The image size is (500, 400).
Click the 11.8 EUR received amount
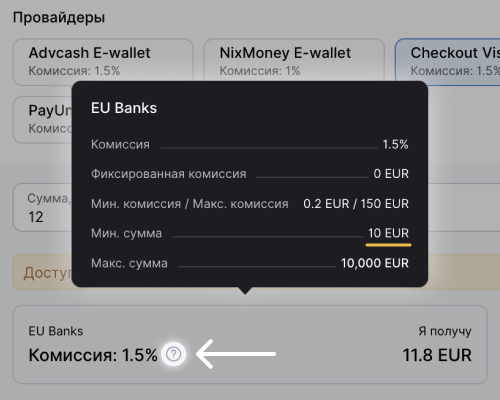(x=437, y=355)
